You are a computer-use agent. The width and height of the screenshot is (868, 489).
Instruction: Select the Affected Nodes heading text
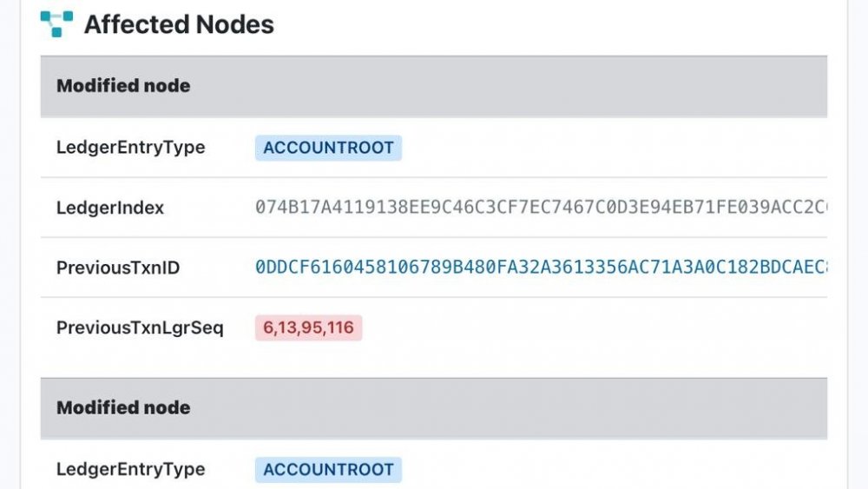pyautogui.click(x=179, y=25)
